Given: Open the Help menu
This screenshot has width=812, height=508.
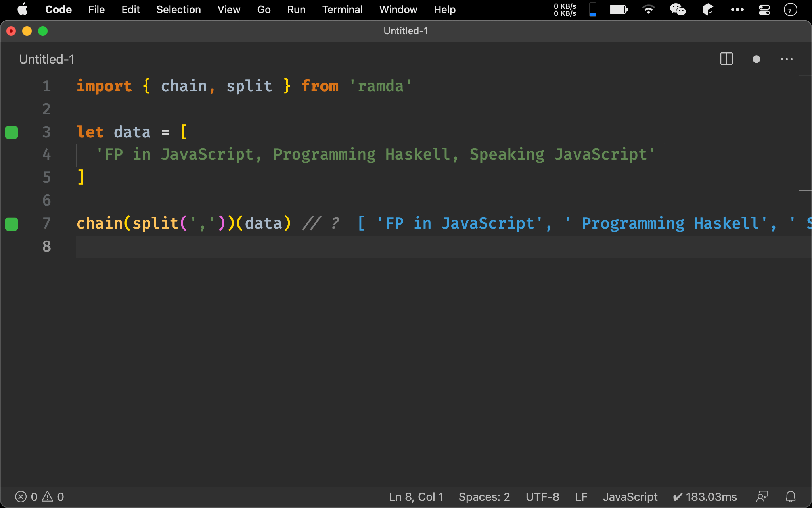Looking at the screenshot, I should (444, 9).
